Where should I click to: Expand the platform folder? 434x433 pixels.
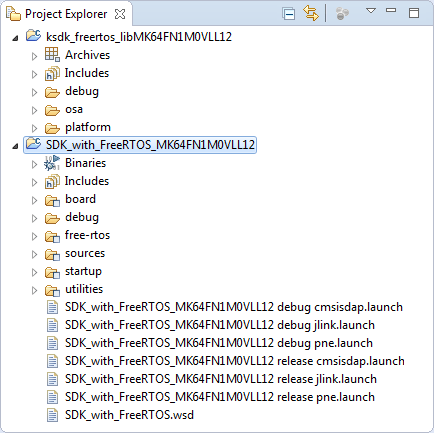coord(34,128)
